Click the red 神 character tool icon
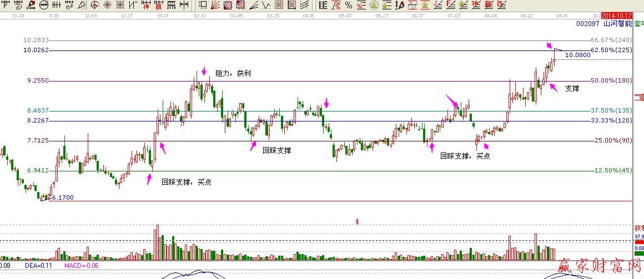 click(x=145, y=6)
